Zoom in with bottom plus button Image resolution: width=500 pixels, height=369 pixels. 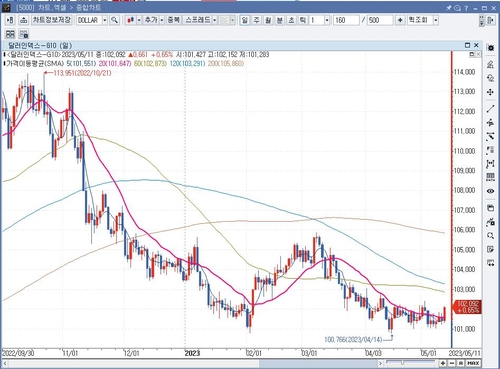pyautogui.click(x=443, y=363)
